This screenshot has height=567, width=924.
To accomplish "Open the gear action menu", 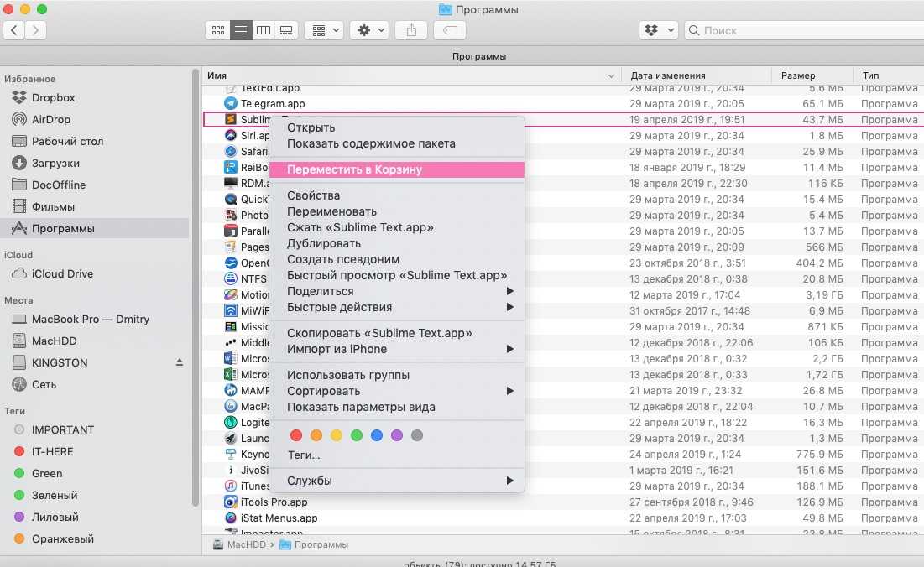I will (369, 30).
